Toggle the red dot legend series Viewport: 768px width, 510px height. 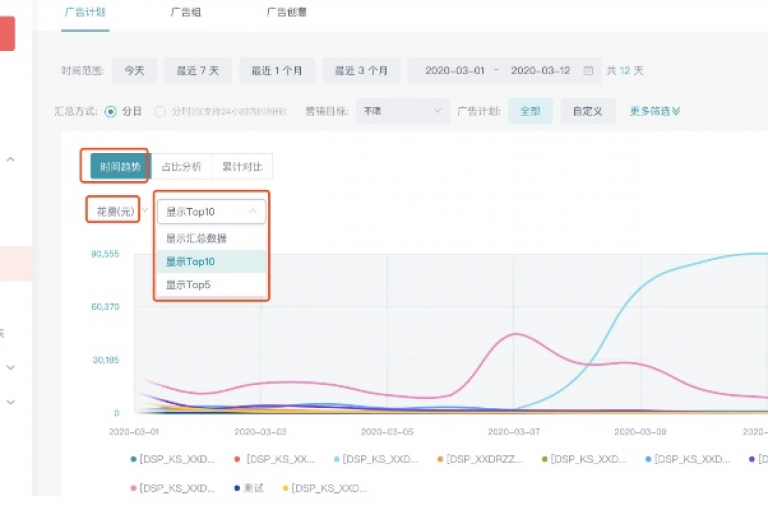pyautogui.click(x=275, y=459)
